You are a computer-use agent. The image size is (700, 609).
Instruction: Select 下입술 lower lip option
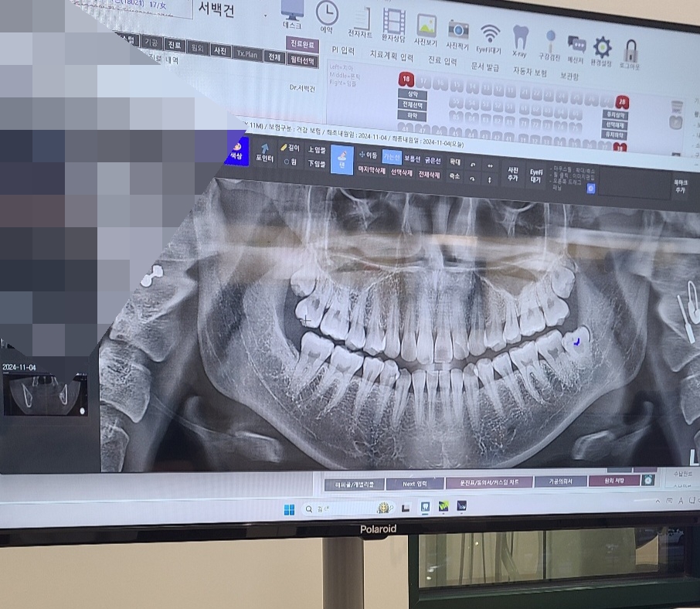(317, 163)
